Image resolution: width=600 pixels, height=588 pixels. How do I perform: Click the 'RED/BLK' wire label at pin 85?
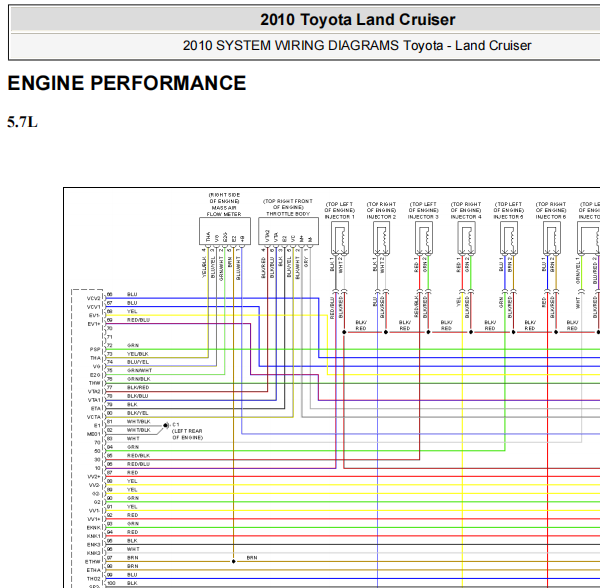pos(139,456)
